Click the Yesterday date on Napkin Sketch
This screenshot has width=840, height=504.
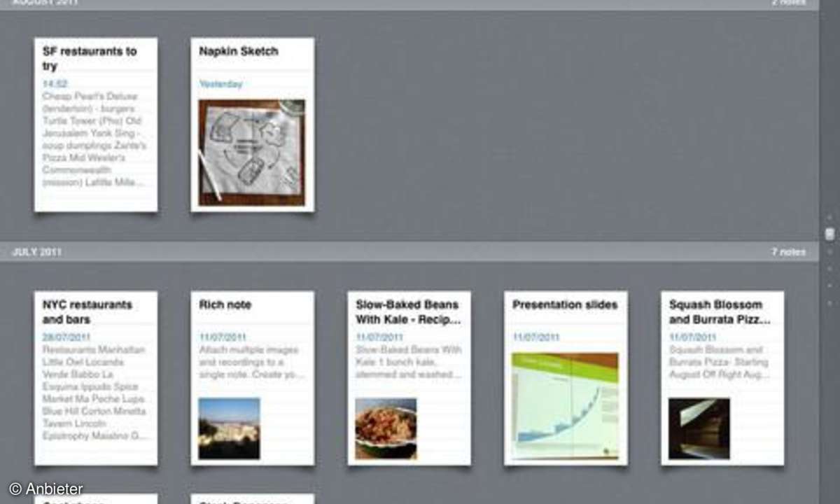220,84
